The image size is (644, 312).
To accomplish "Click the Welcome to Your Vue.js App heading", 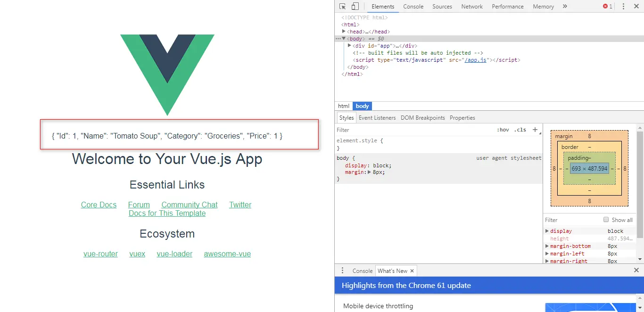I will coord(167,159).
